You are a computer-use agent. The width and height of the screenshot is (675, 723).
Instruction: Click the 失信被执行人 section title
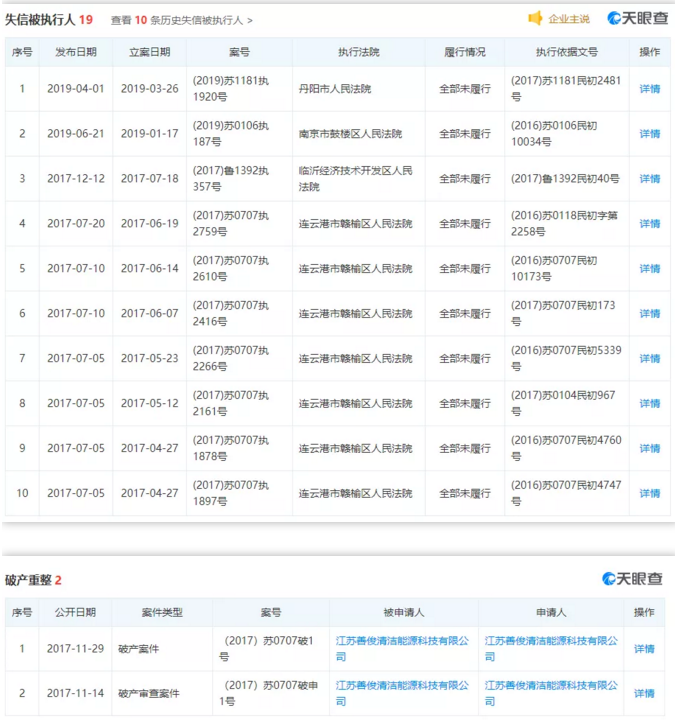click(40, 20)
